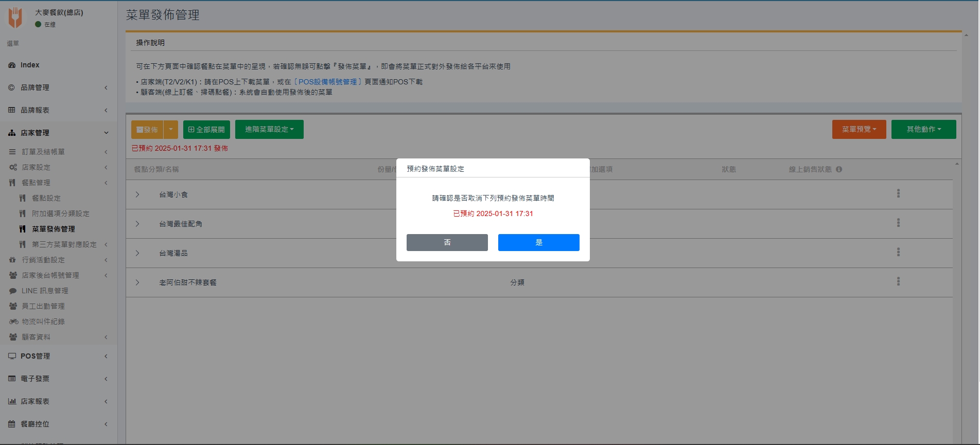Click the kebab menu for 台灣小食 row

[x=898, y=193]
